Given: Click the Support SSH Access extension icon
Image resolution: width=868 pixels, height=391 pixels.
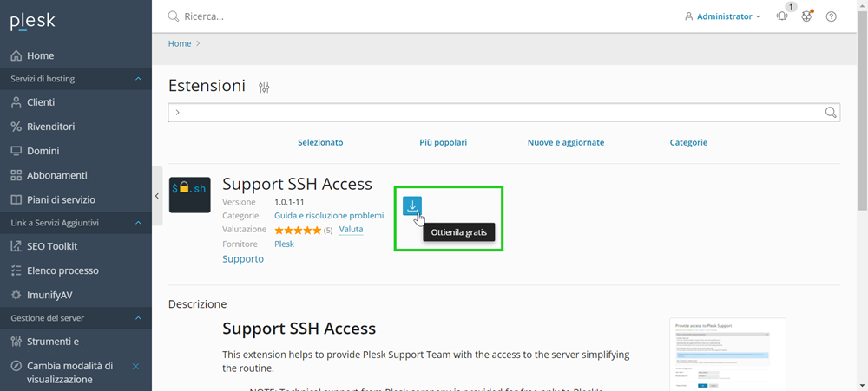Looking at the screenshot, I should [x=189, y=195].
